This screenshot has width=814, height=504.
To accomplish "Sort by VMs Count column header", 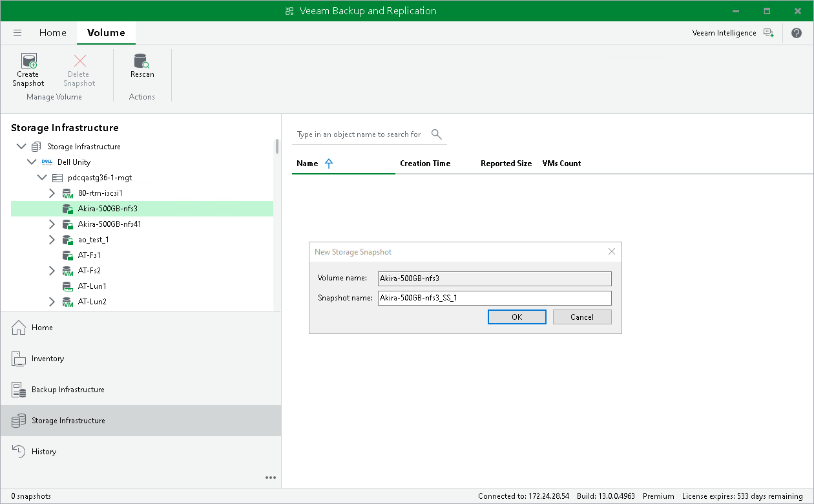I will pyautogui.click(x=561, y=163).
